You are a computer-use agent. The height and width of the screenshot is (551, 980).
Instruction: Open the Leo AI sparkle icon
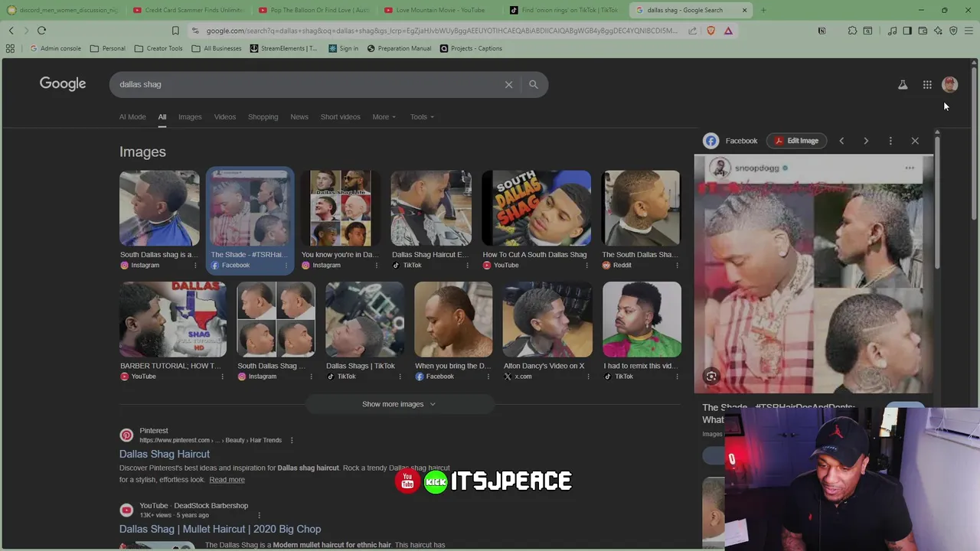[x=938, y=31]
